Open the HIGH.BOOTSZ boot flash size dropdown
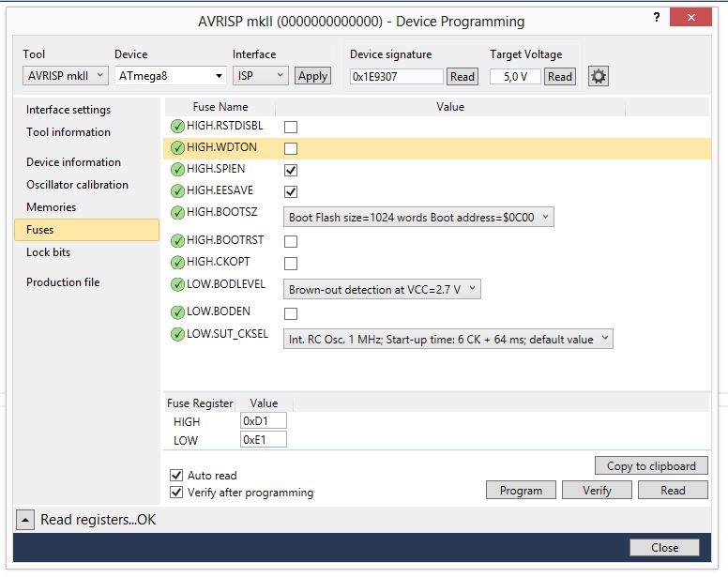Image resolution: width=728 pixels, height=577 pixels. tap(418, 218)
